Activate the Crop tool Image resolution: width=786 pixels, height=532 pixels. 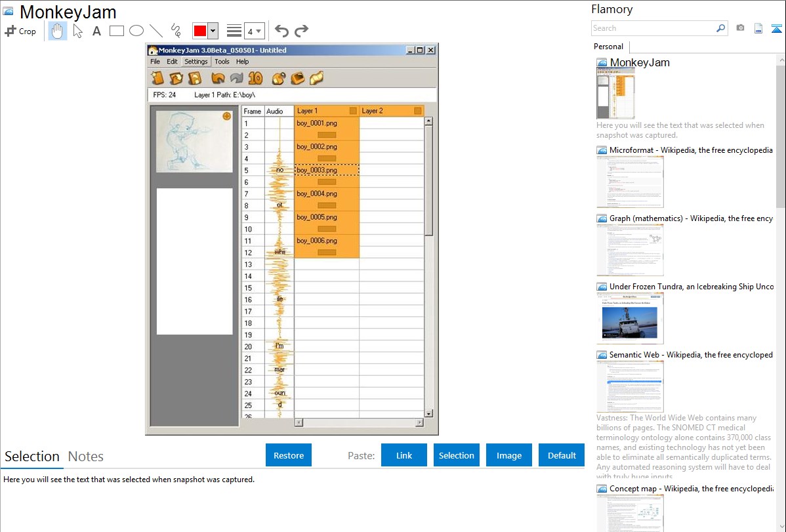[20, 31]
